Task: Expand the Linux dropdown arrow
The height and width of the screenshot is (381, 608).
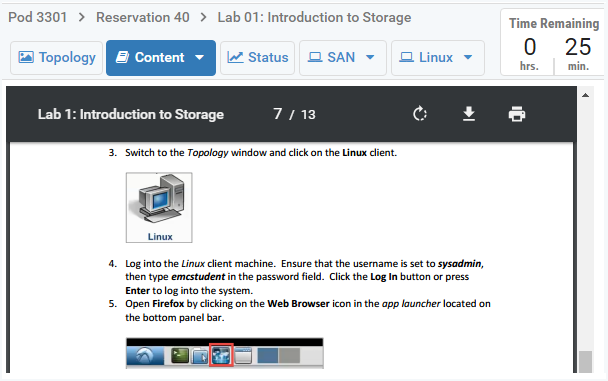Action: point(468,57)
